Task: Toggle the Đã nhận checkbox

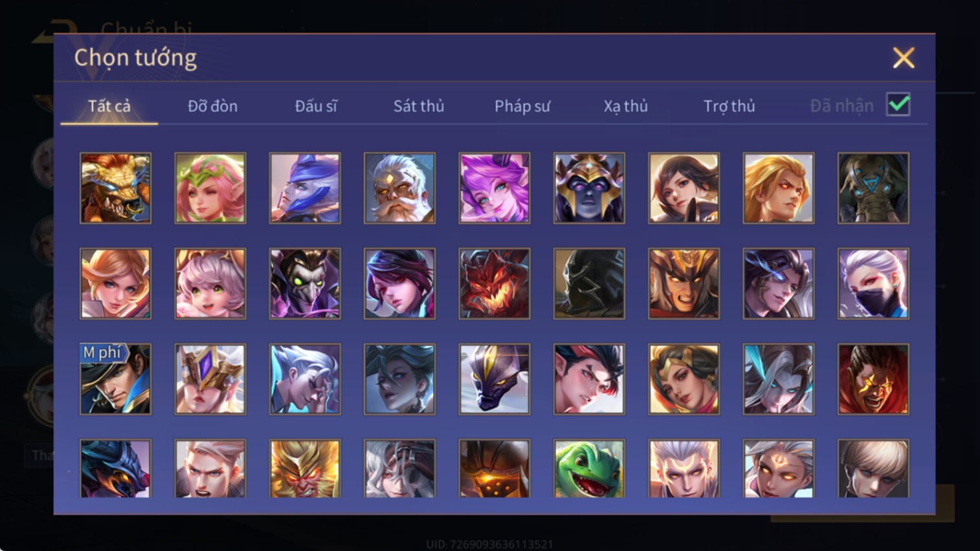Action: 898,104
